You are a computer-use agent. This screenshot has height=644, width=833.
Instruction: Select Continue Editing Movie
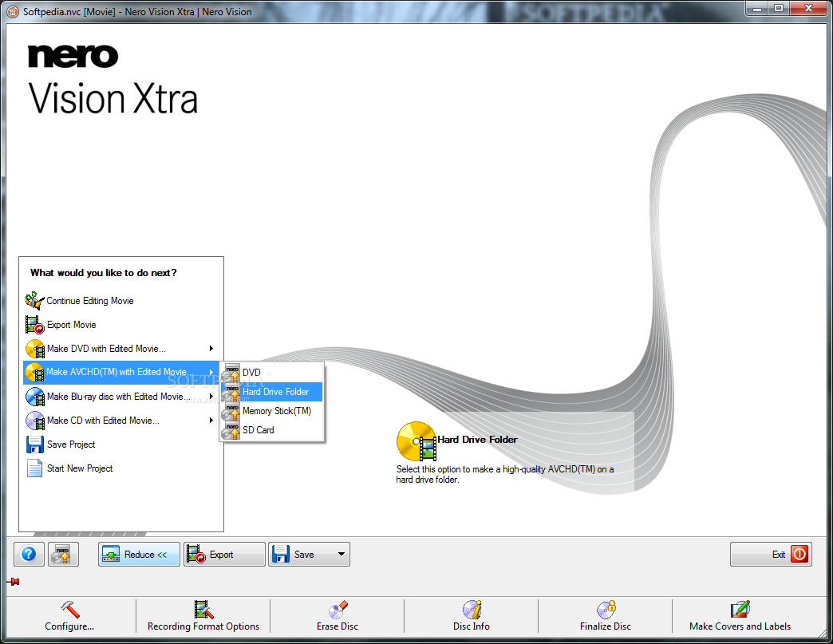[x=121, y=301]
